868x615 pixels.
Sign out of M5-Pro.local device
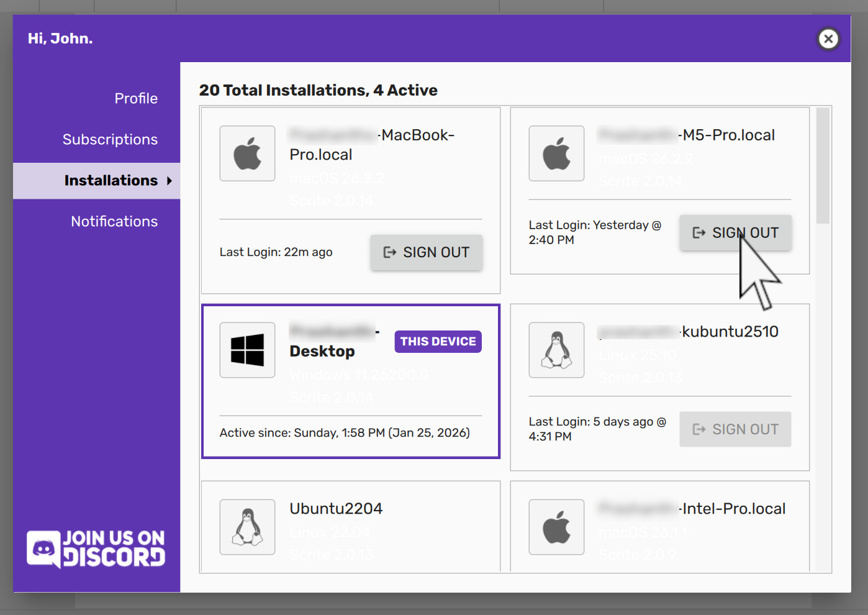point(735,233)
